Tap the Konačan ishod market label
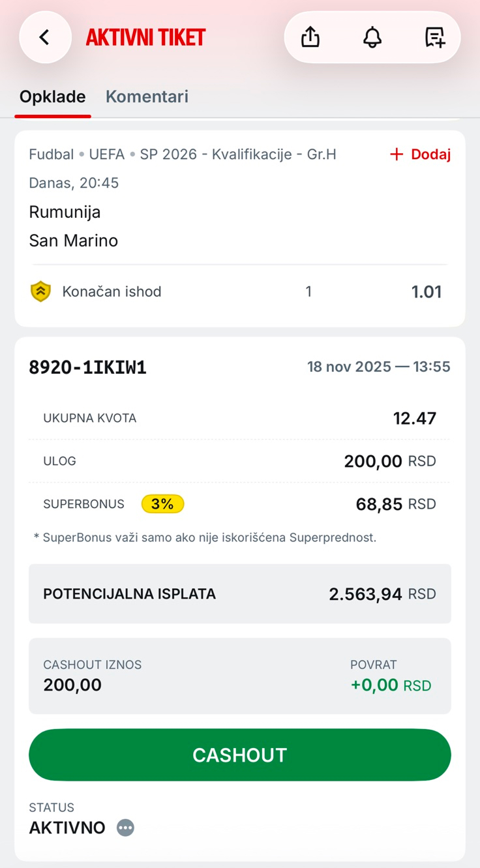Viewport: 480px width, 868px height. point(112,292)
